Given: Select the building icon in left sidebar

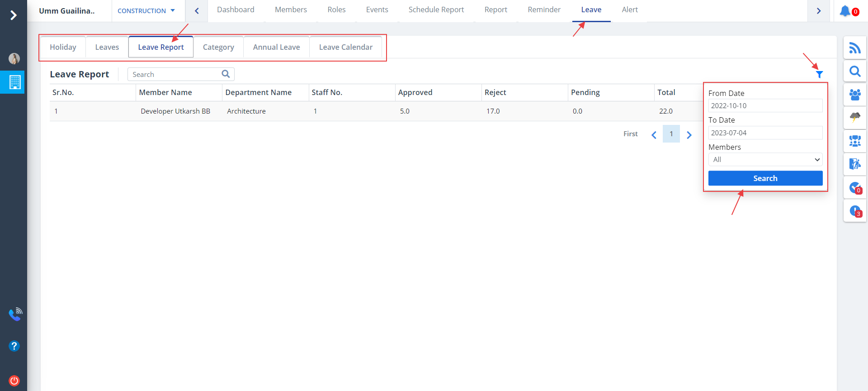Looking at the screenshot, I should [14, 82].
